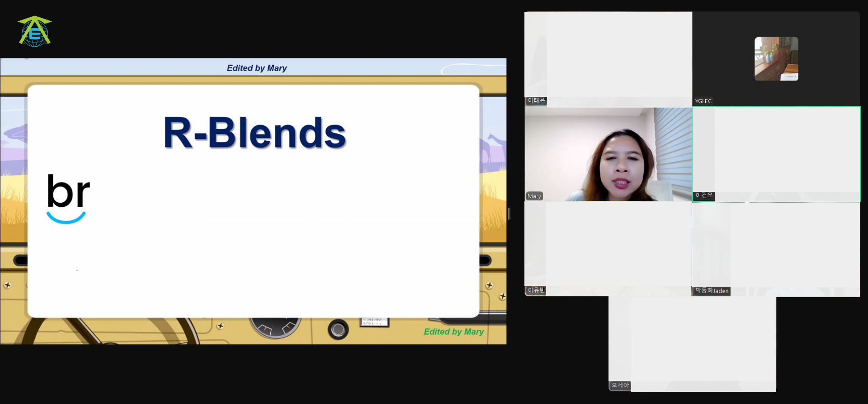
Task: Click the green E logo icon
Action: pos(35,31)
